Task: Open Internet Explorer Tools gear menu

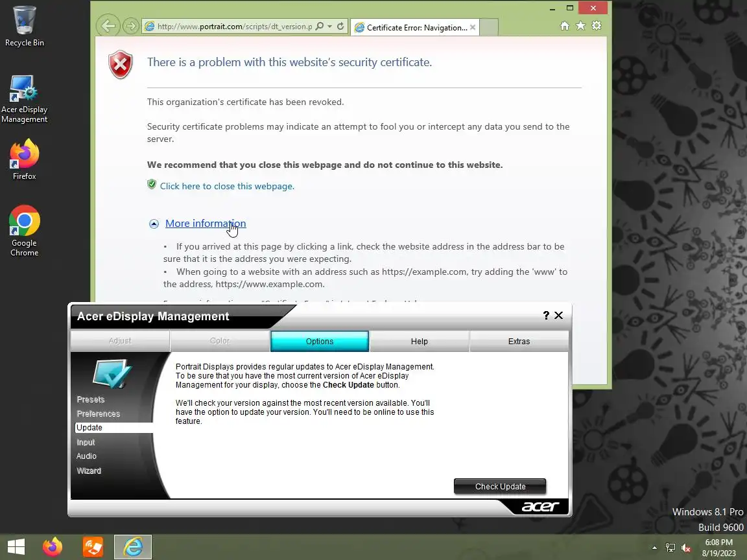Action: (x=597, y=26)
